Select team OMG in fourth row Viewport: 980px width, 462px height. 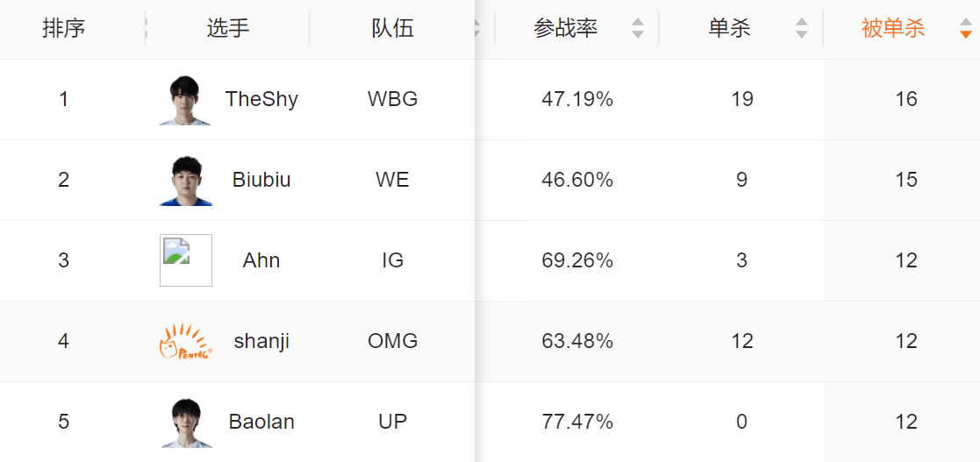[x=392, y=341]
